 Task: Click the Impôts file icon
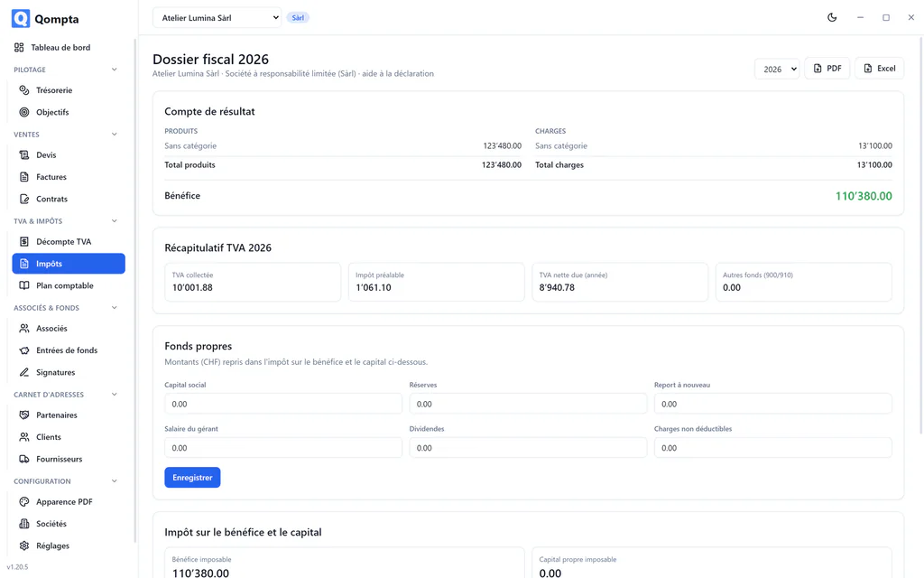point(24,264)
